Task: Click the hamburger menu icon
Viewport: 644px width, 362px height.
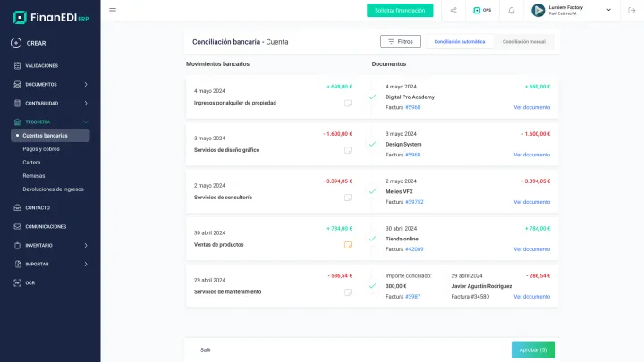Action: pos(112,11)
